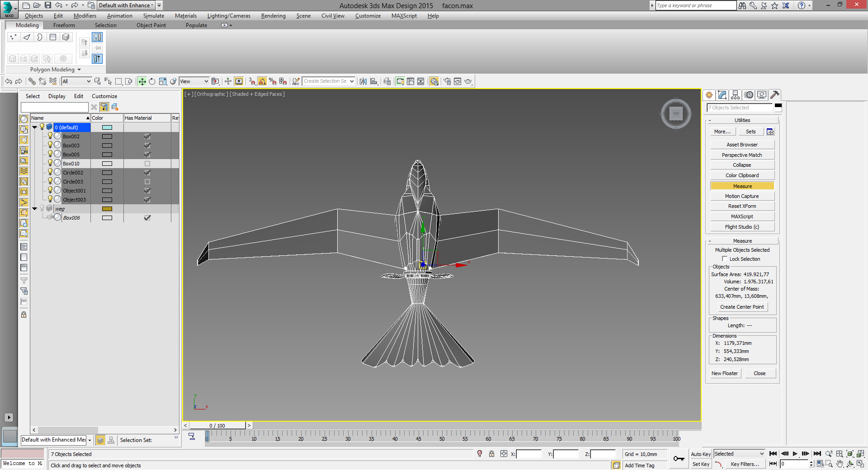
Task: Click the teapot Render Production icon
Action: (468, 81)
